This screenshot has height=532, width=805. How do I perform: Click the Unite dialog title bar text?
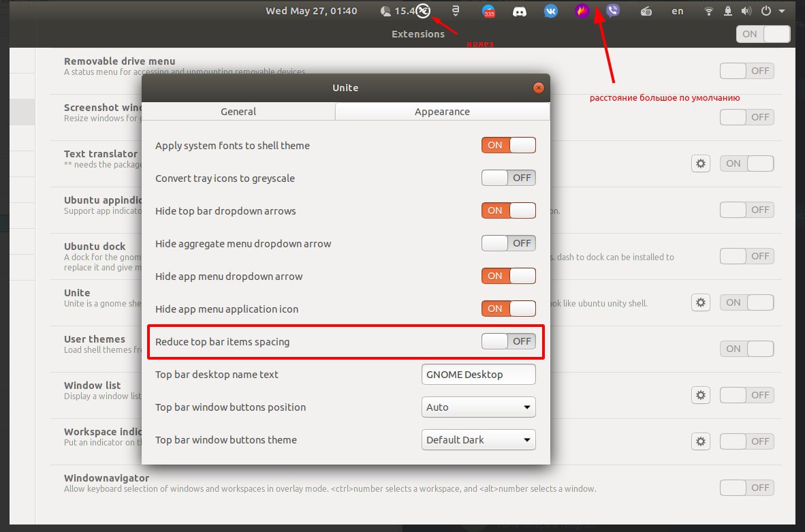click(x=345, y=88)
